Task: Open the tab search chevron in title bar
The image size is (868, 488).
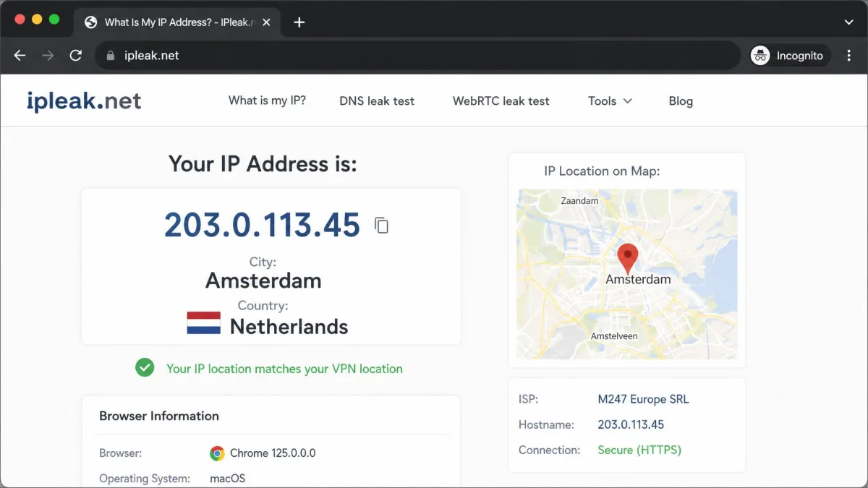Action: pyautogui.click(x=848, y=22)
